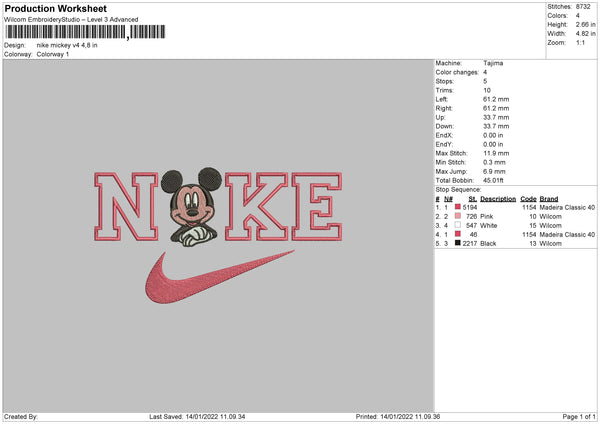
Task: Click the Brand column header
Action: [549, 199]
